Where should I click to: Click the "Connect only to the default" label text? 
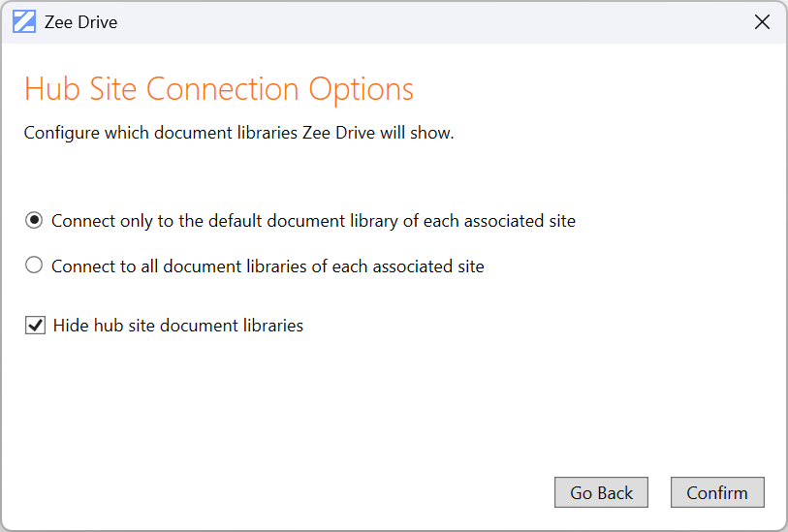(x=313, y=221)
